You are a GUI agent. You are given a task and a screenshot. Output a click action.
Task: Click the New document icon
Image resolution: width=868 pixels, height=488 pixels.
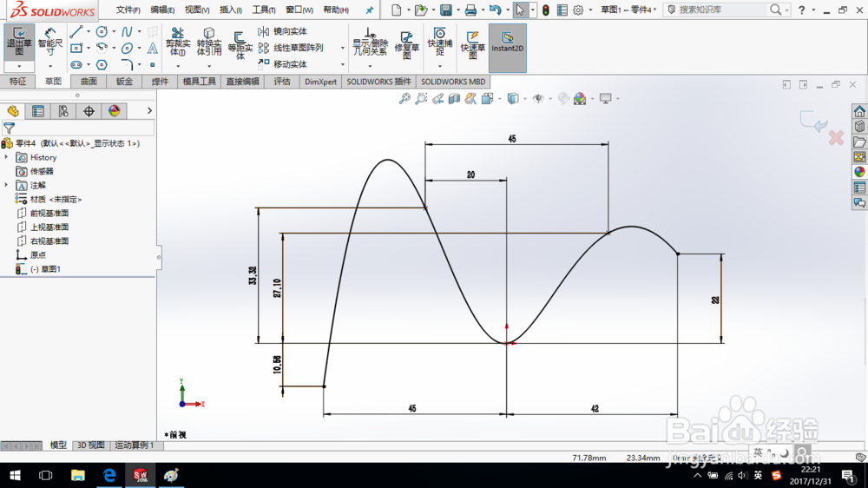[x=397, y=10]
